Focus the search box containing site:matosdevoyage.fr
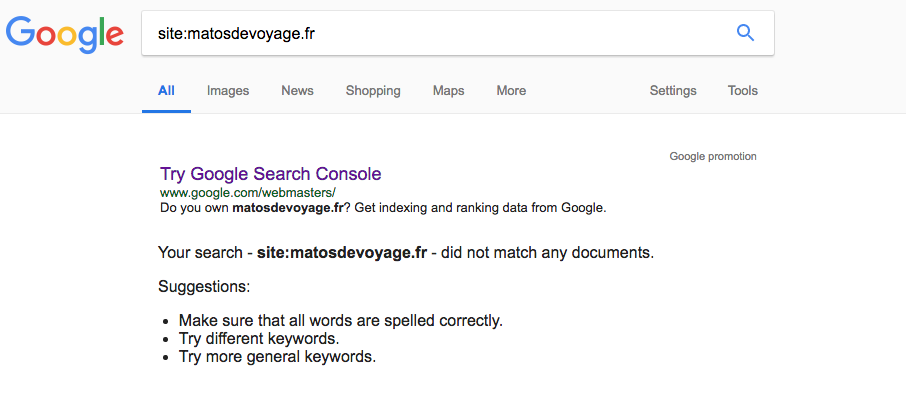 tap(458, 33)
